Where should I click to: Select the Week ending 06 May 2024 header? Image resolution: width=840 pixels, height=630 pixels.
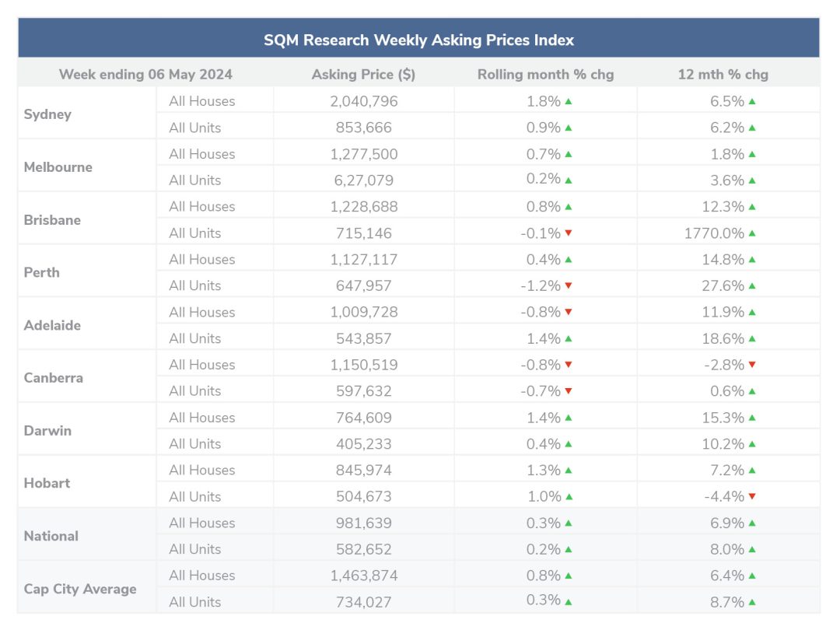[145, 75]
